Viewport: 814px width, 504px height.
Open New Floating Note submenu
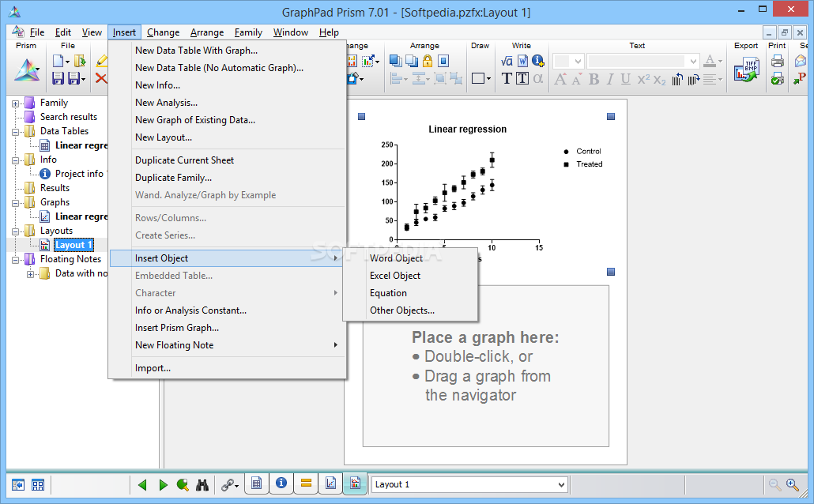pos(228,345)
